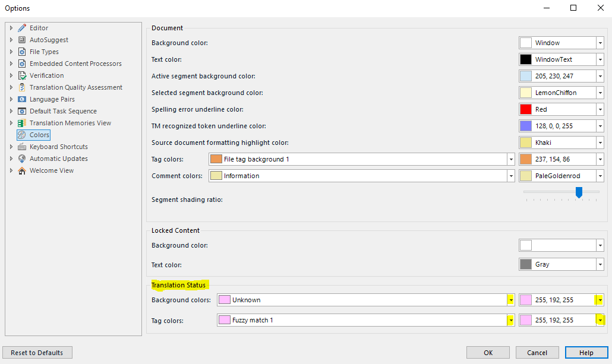The width and height of the screenshot is (612, 364).
Task: Click the LemonChiffon color swatch
Action: point(526,93)
